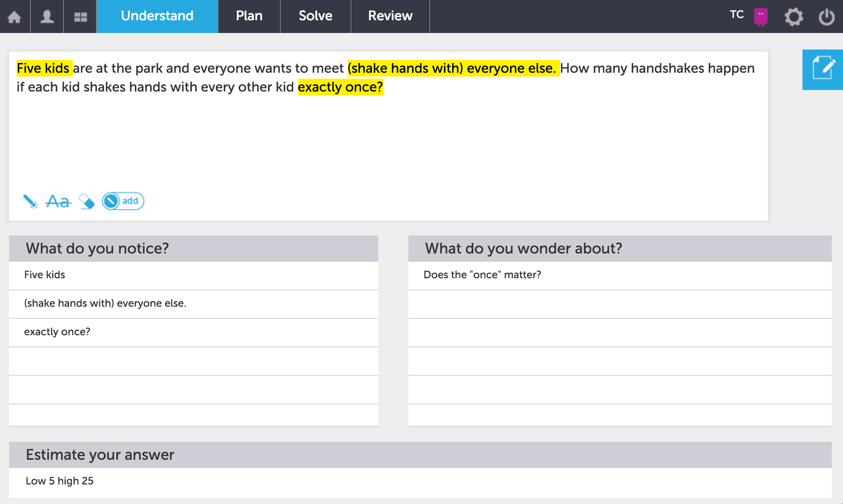The height and width of the screenshot is (504, 843).
Task: Click the 'Does the "once" matter?' wonder row
Action: 620,275
